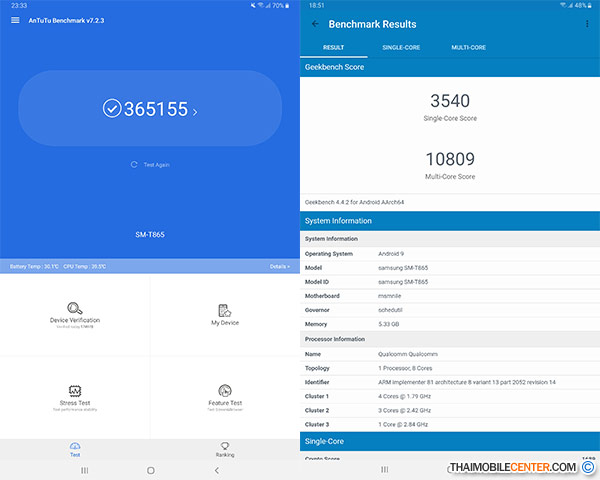Tap Android recent apps button in AnTuTu
The width and height of the screenshot is (600, 480).
pyautogui.click(x=85, y=470)
